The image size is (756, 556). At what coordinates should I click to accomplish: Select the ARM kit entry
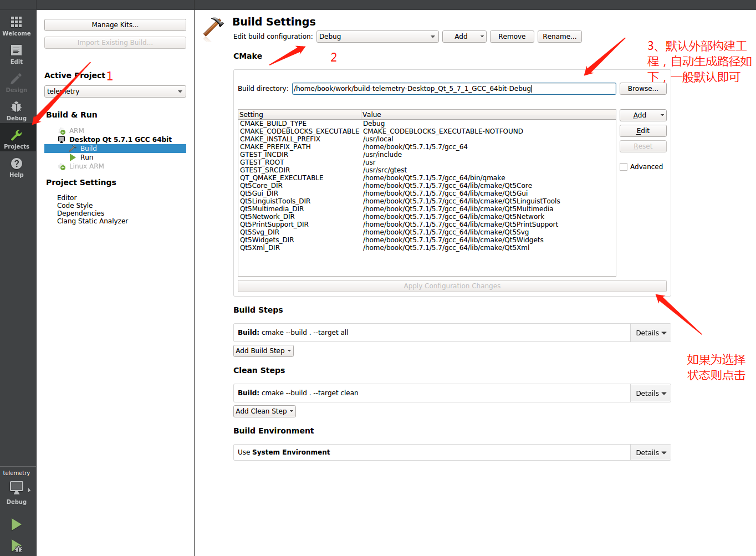76,131
